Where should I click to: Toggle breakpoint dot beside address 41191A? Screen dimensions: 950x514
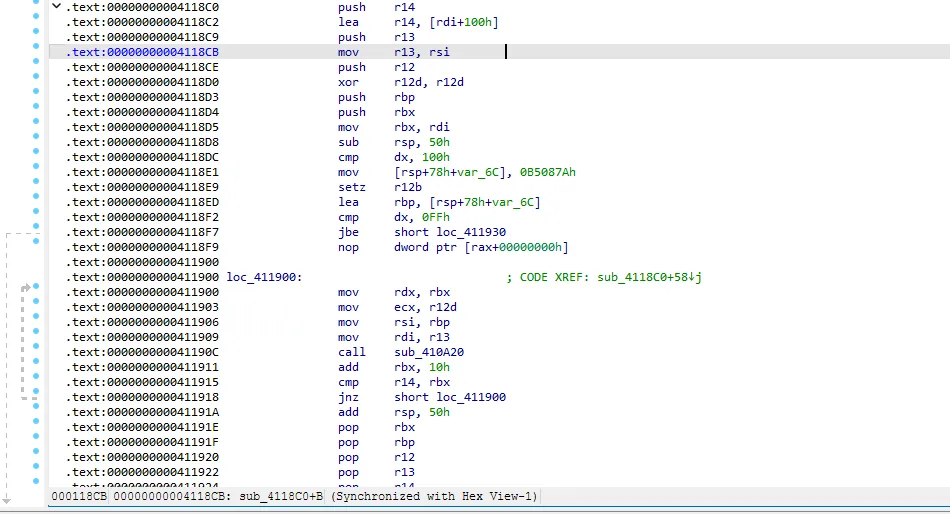click(x=36, y=406)
